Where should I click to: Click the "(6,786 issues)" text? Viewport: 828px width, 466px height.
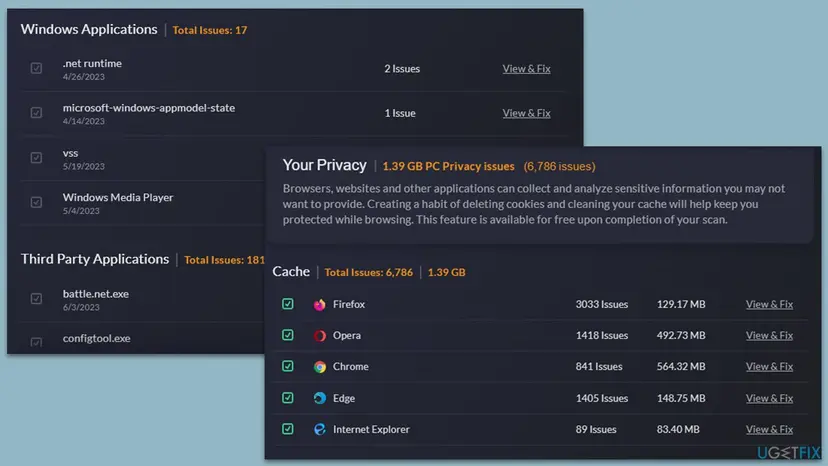559,166
